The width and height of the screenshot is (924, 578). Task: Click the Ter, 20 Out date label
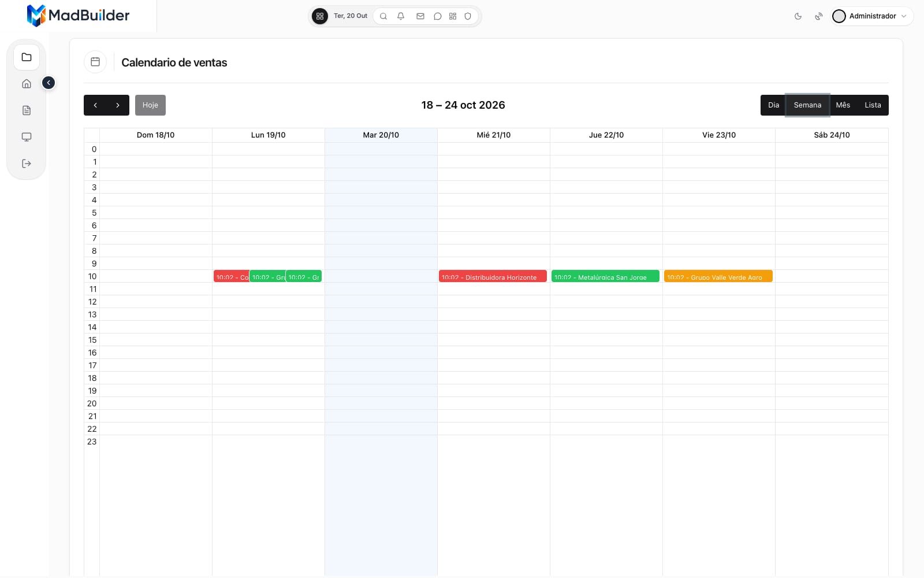coord(351,16)
